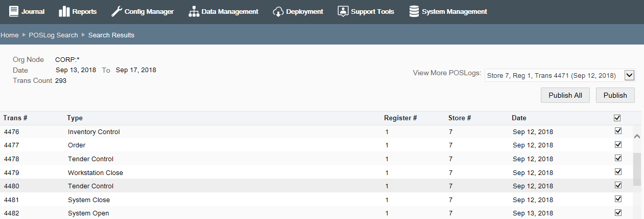
Task: Click the System Close type cell
Action: pos(89,200)
